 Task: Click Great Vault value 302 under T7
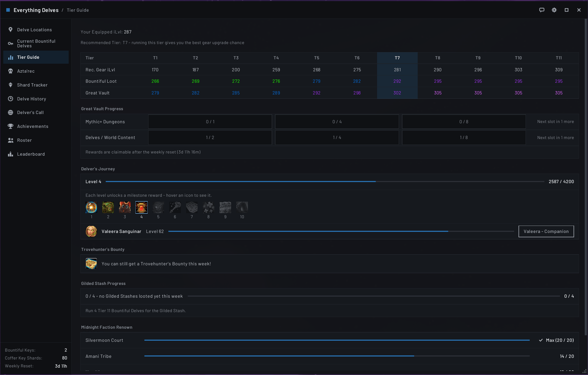397,93
